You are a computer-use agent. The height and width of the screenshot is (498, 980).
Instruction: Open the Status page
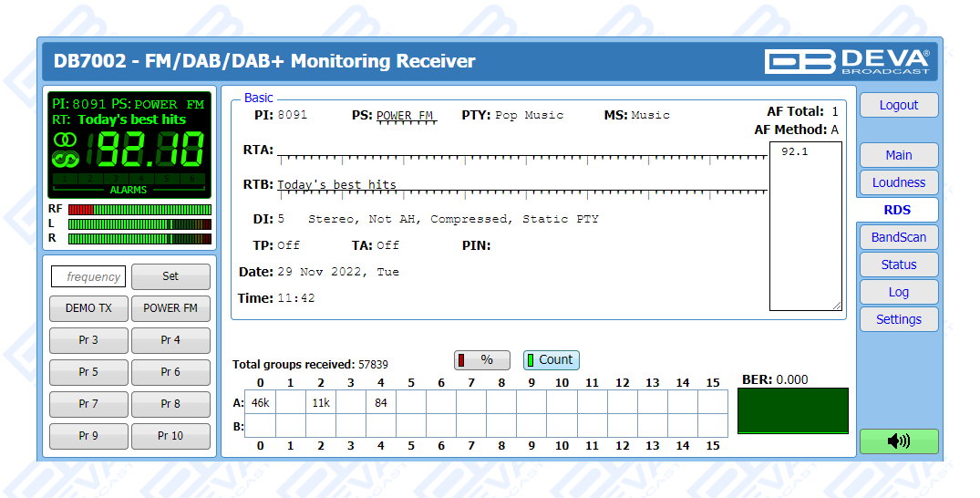tap(898, 265)
